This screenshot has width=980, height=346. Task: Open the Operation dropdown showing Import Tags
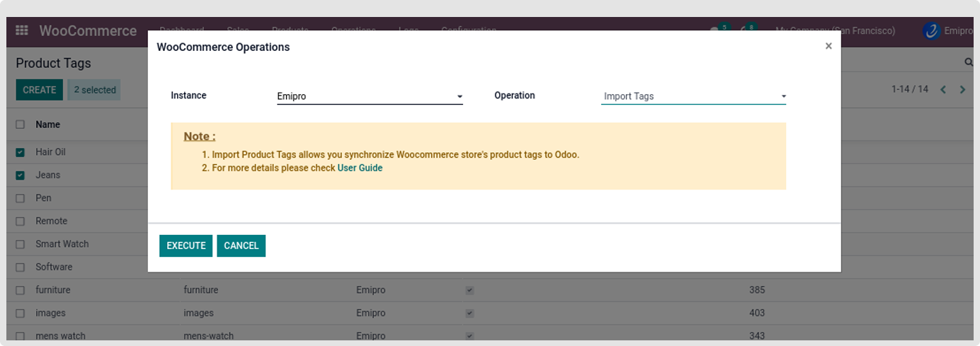[x=693, y=96]
